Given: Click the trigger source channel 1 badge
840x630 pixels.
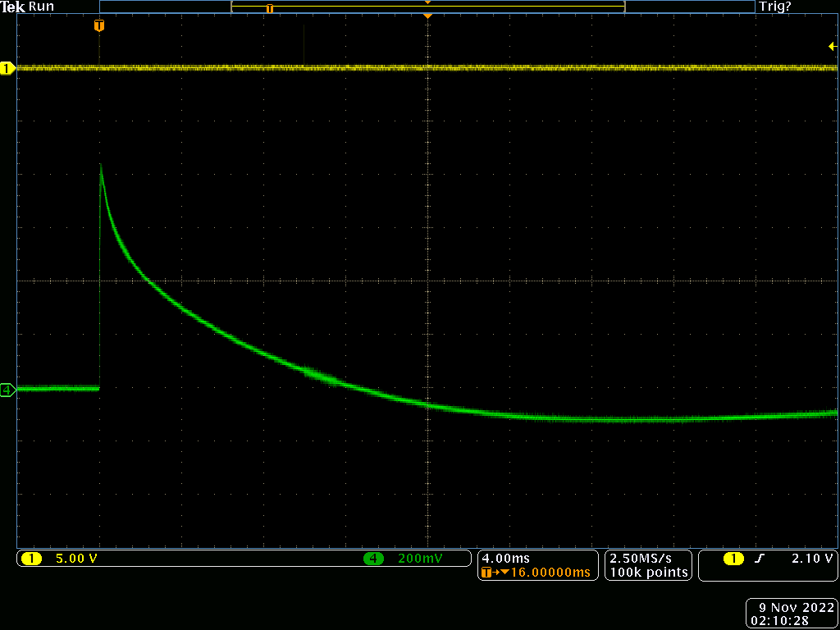Looking at the screenshot, I should pyautogui.click(x=733, y=559).
